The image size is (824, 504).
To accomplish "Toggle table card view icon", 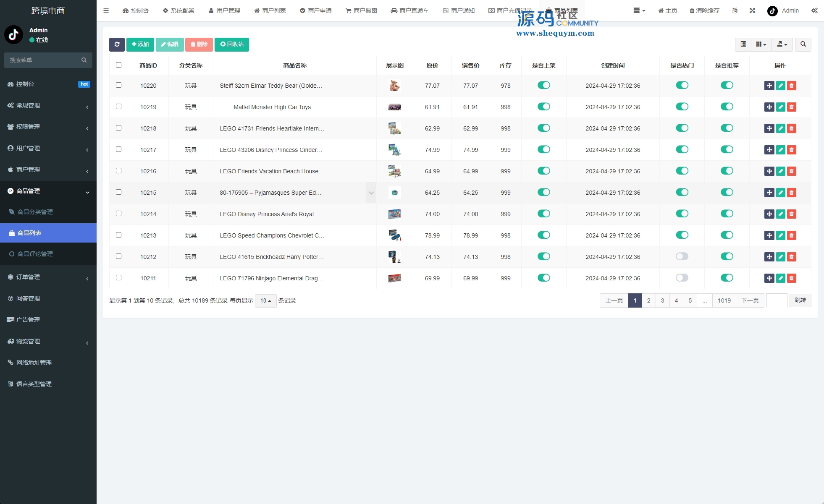I will [743, 44].
